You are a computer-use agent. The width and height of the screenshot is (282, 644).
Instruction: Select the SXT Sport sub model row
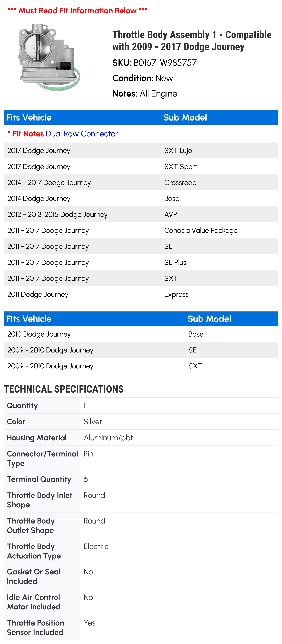(141, 167)
